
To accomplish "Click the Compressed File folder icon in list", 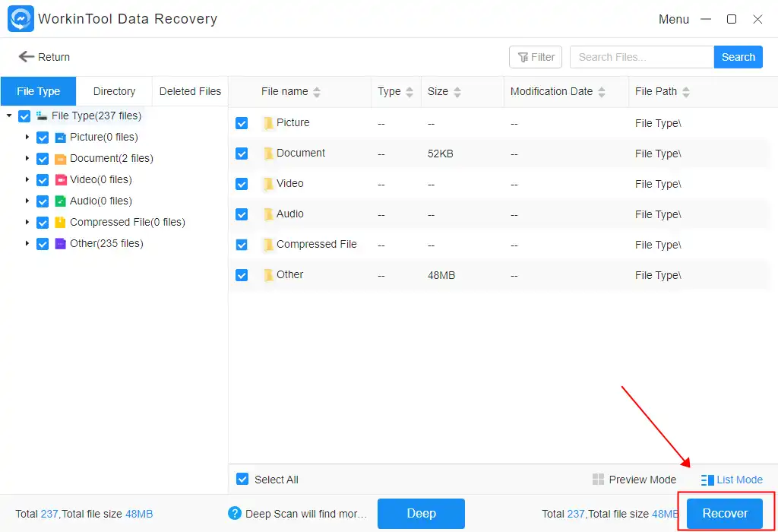I will [x=268, y=245].
